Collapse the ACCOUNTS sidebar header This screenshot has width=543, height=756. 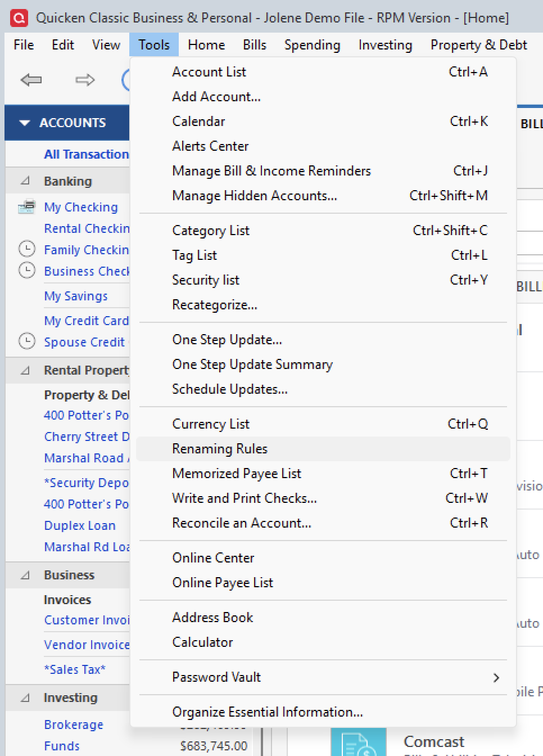point(24,123)
